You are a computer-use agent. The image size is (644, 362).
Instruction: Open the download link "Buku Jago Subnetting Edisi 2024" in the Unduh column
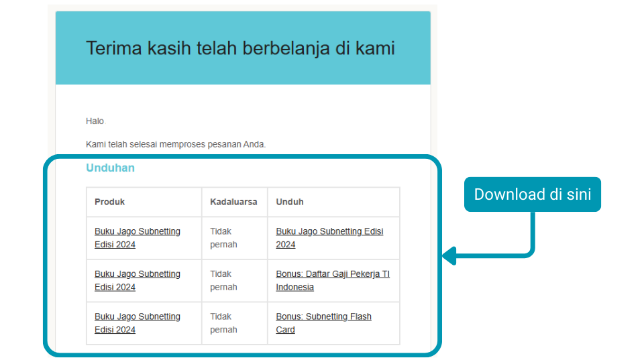pyautogui.click(x=329, y=238)
